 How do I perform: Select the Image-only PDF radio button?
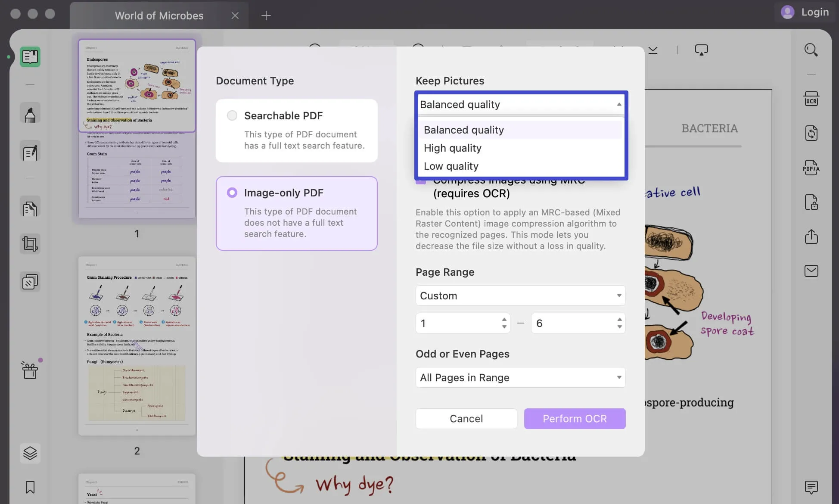[x=232, y=193]
